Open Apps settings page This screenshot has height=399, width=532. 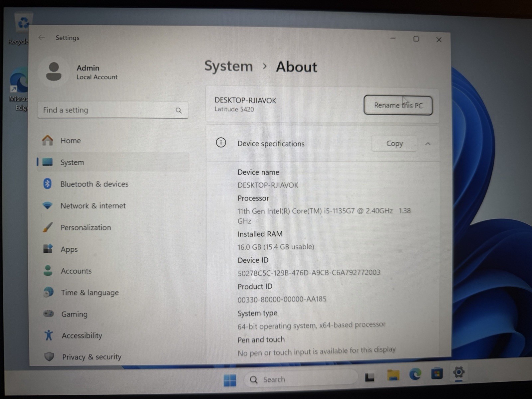click(113, 249)
